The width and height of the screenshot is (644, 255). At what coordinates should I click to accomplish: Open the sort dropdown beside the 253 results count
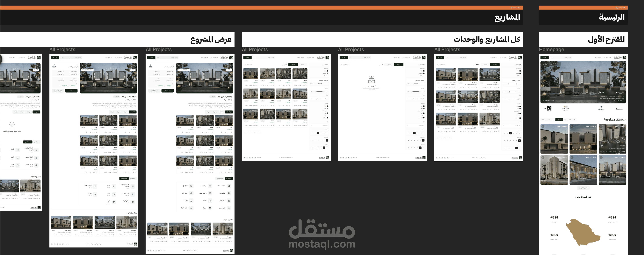(441, 65)
